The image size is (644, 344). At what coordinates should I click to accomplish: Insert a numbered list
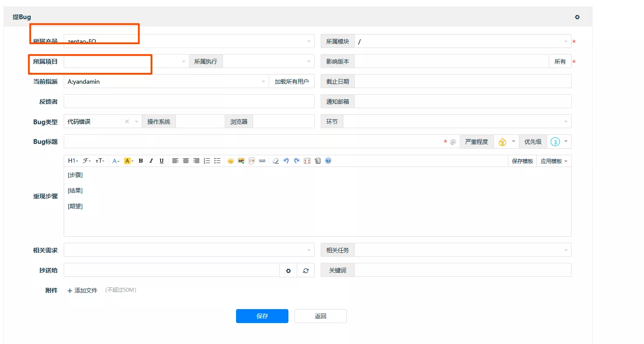pyautogui.click(x=207, y=161)
